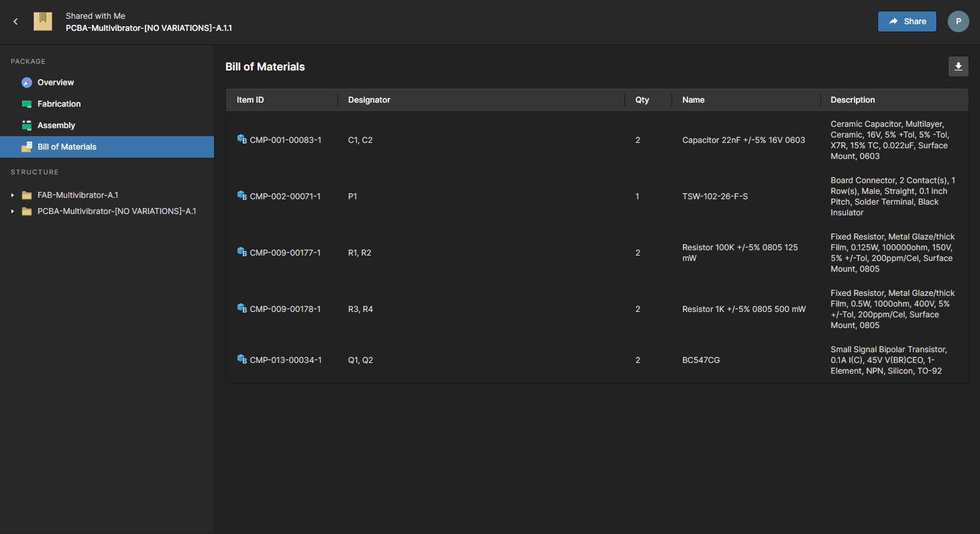Click the package icon beside Shared with Me

[x=43, y=21]
